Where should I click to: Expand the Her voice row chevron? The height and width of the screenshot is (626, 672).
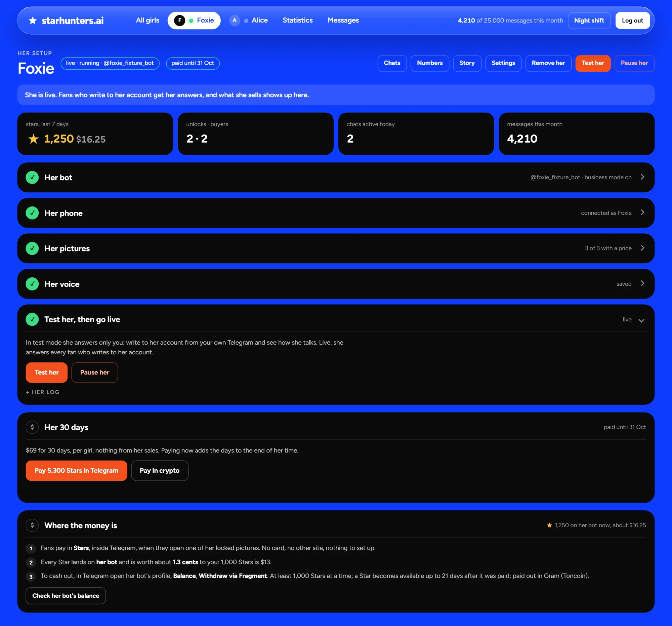click(x=642, y=283)
